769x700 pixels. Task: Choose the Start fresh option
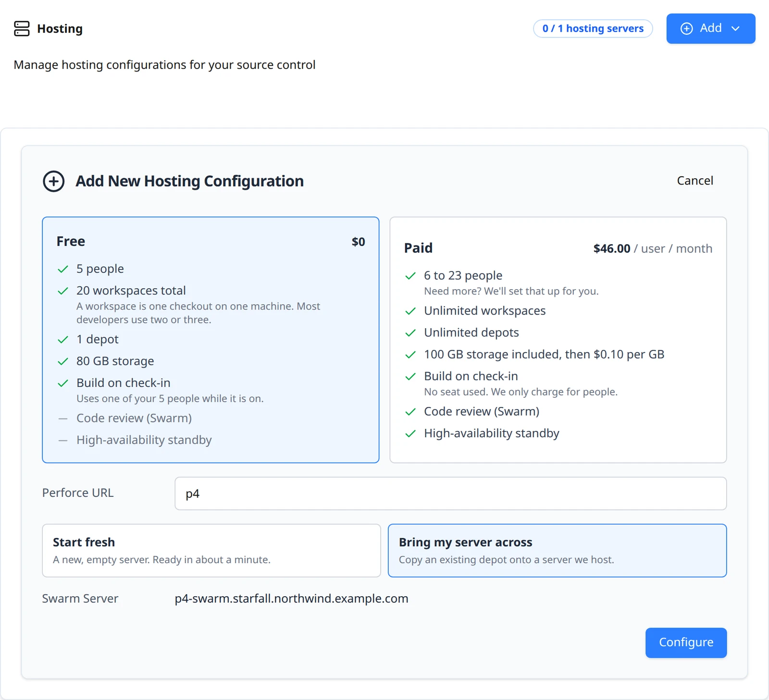pos(211,550)
